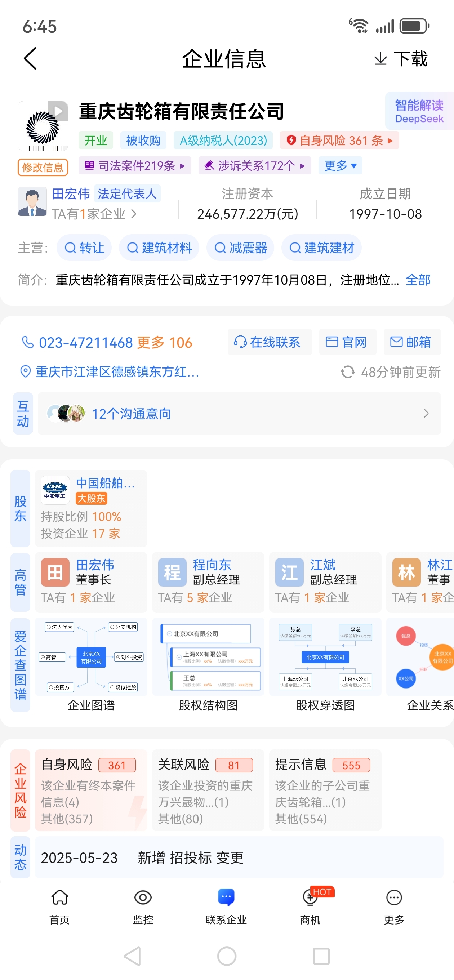Open executive 田宏伟 董事长 card
The image size is (454, 980).
pos(91,582)
